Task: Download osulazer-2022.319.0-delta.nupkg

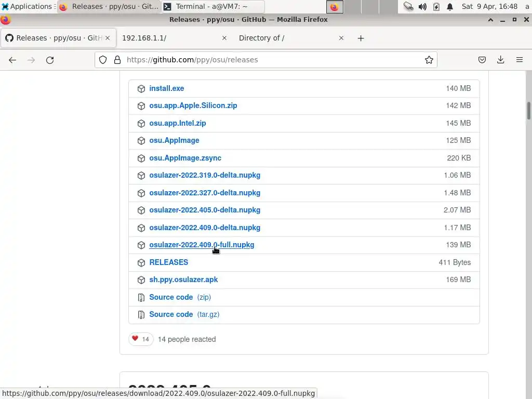Action: 205,176
